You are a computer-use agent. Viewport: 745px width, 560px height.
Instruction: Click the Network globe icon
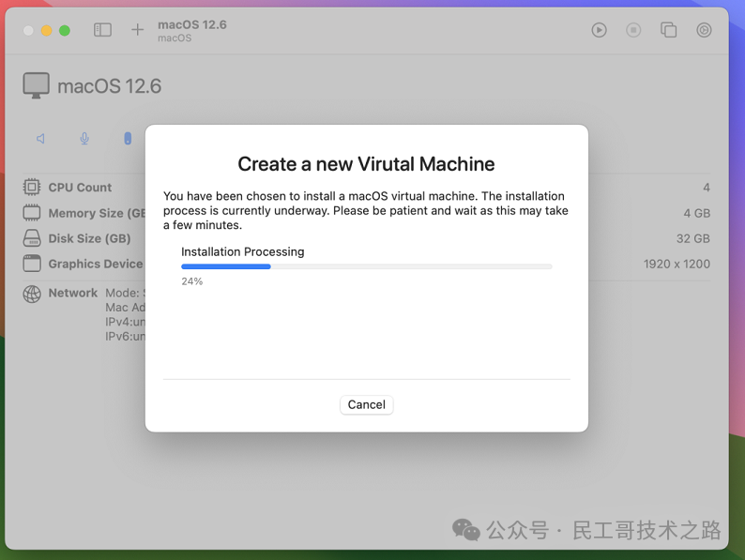[32, 294]
